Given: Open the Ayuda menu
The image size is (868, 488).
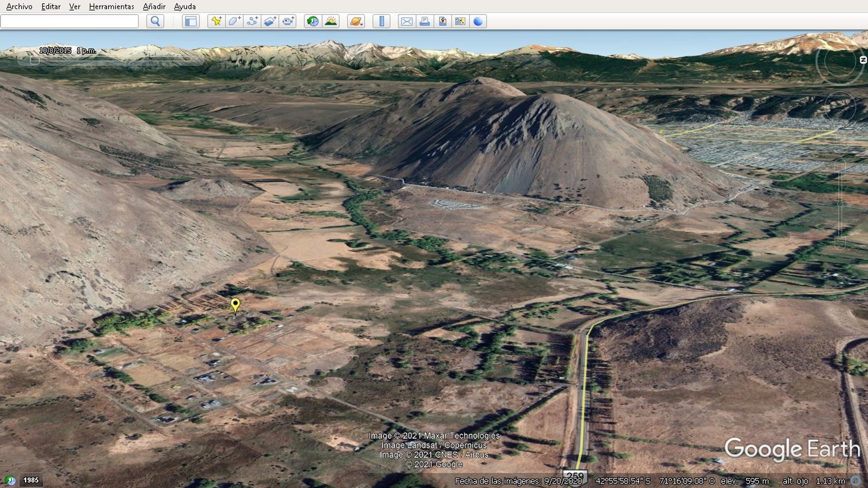Looking at the screenshot, I should pos(185,6).
